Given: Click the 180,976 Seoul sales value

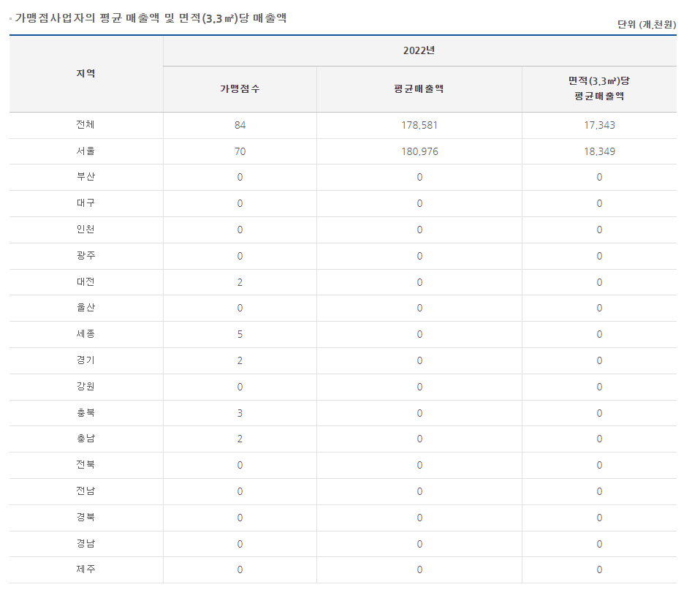Looking at the screenshot, I should tap(419, 151).
